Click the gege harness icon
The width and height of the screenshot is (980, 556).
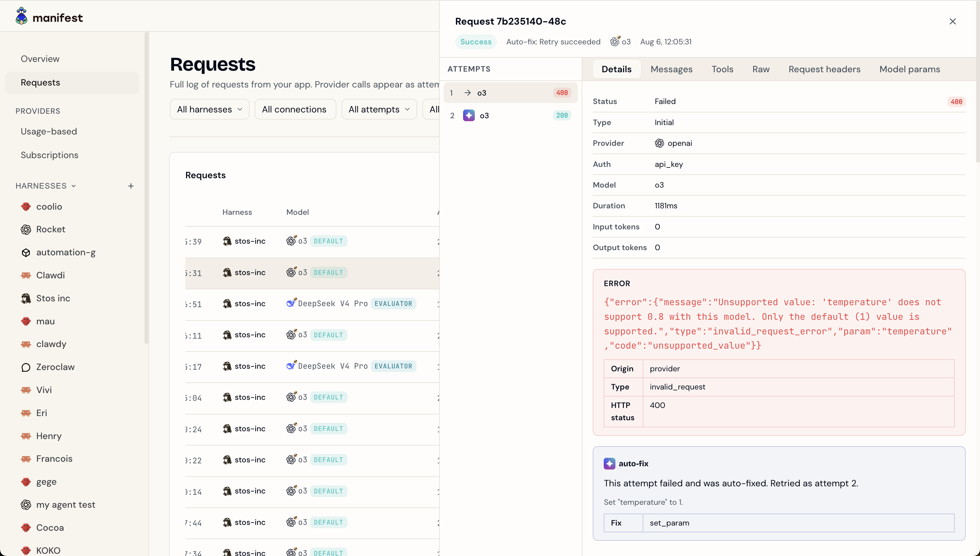[26, 482]
